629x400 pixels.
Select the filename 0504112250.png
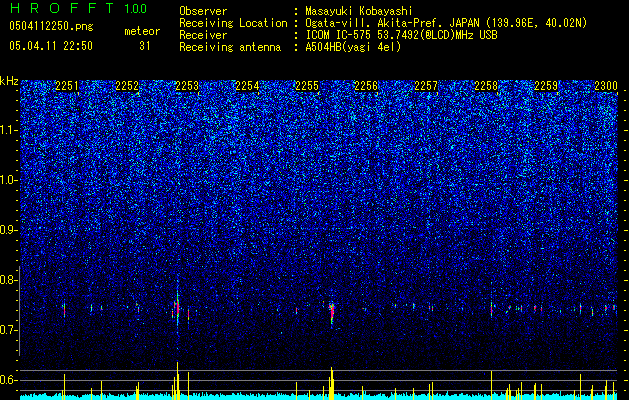coord(51,27)
